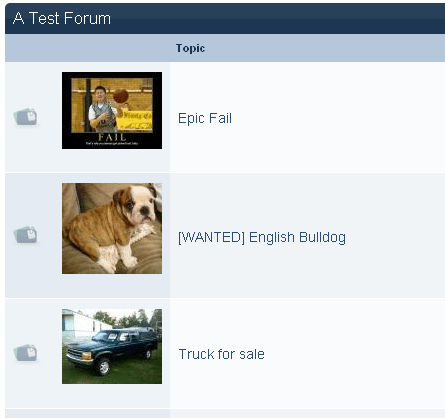Click the empty space after the Epic Fail title

[x=337, y=118]
